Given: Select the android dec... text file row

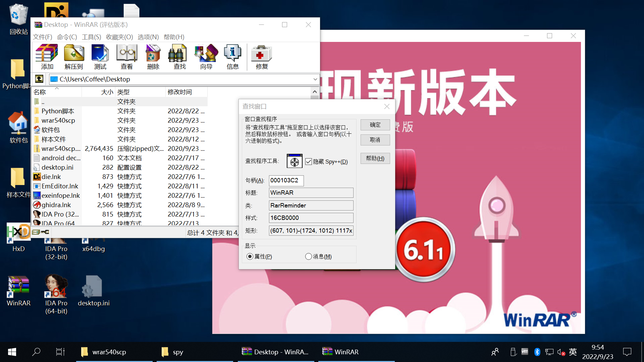Looking at the screenshot, I should [x=120, y=158].
